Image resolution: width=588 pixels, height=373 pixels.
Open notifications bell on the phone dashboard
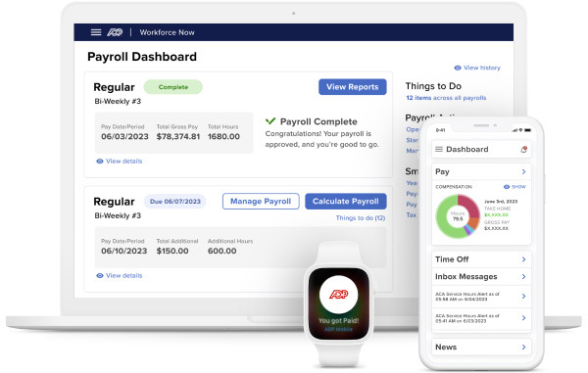click(x=523, y=150)
